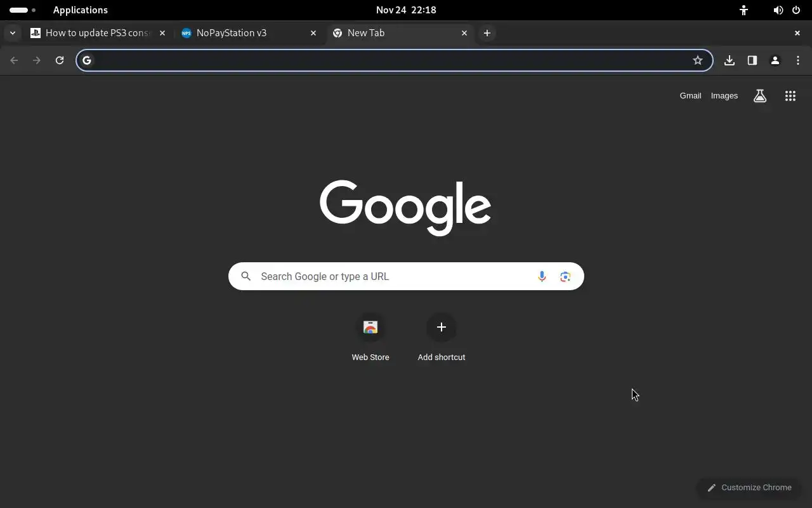812x508 pixels.
Task: Open Search Labs flask icon
Action: coord(760,96)
